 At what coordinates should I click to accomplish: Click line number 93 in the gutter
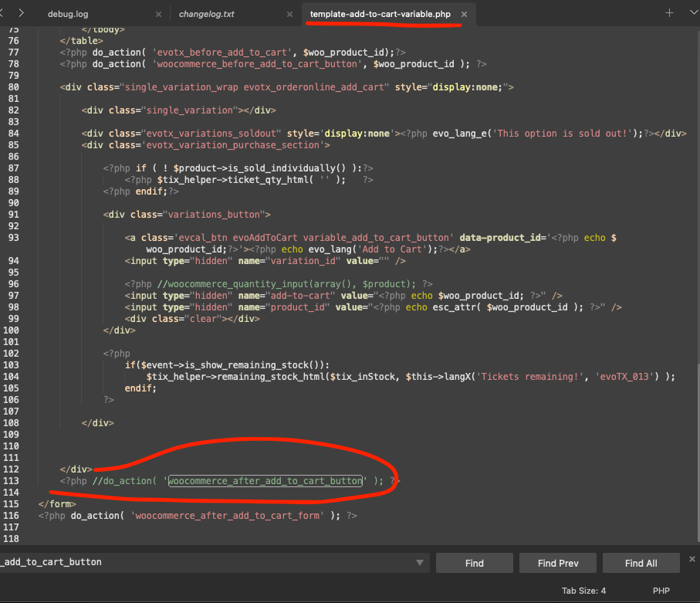[x=13, y=238]
